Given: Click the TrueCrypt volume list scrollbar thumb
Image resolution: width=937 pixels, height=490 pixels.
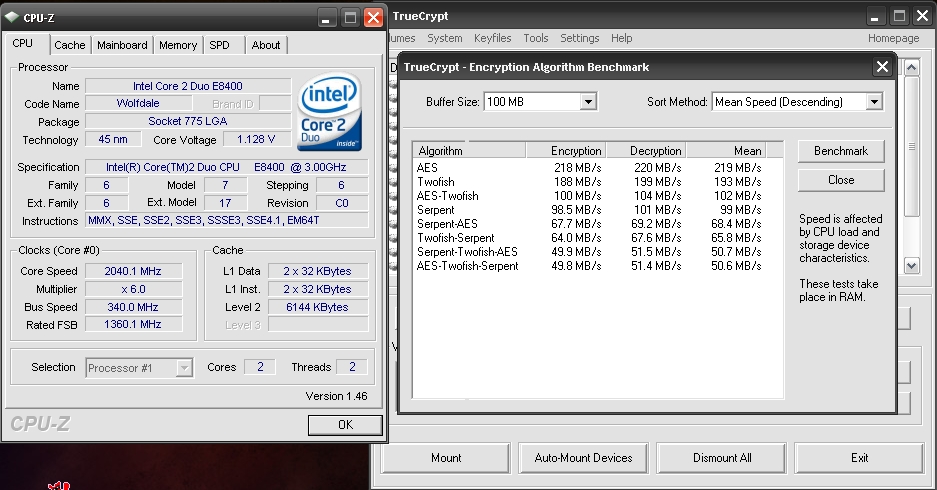Looking at the screenshot, I should [x=911, y=146].
